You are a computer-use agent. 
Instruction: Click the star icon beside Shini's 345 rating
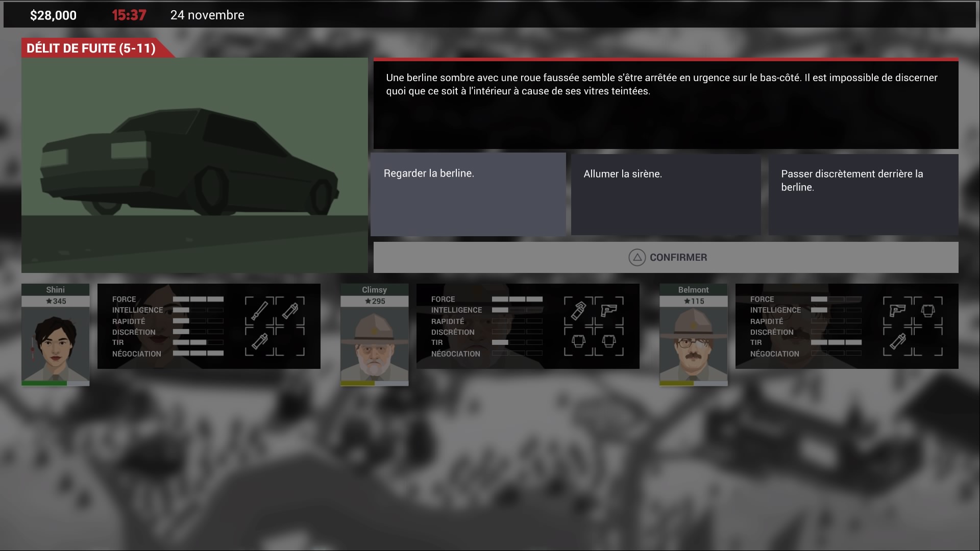point(49,301)
